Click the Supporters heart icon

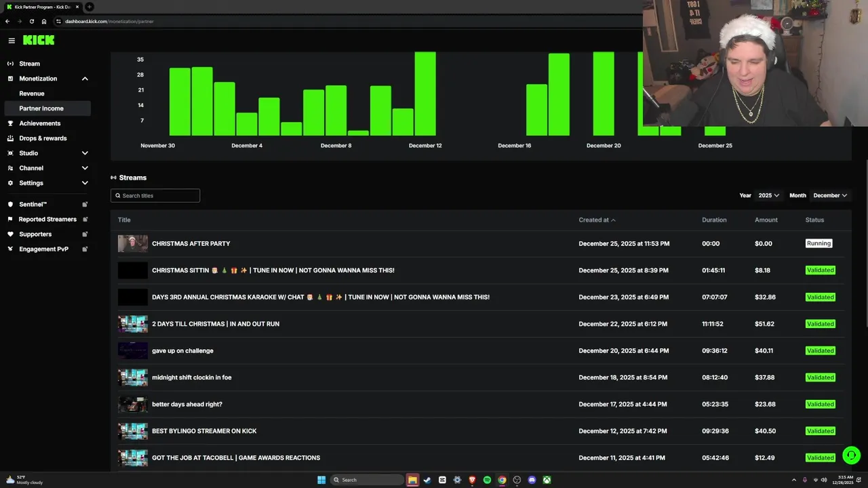(10, 234)
